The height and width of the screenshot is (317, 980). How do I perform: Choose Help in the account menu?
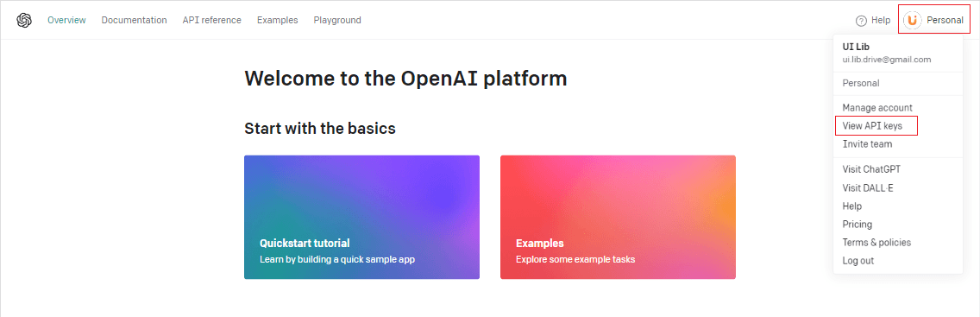(851, 206)
